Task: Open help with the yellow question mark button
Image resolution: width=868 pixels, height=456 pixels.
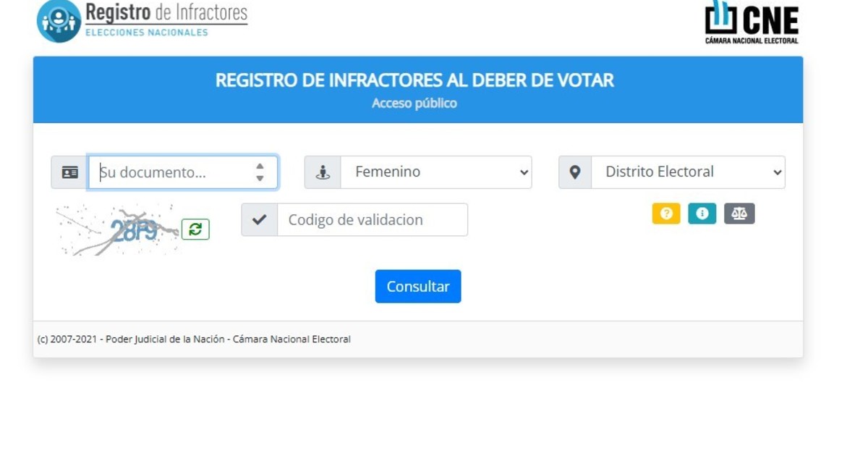Action: [666, 214]
